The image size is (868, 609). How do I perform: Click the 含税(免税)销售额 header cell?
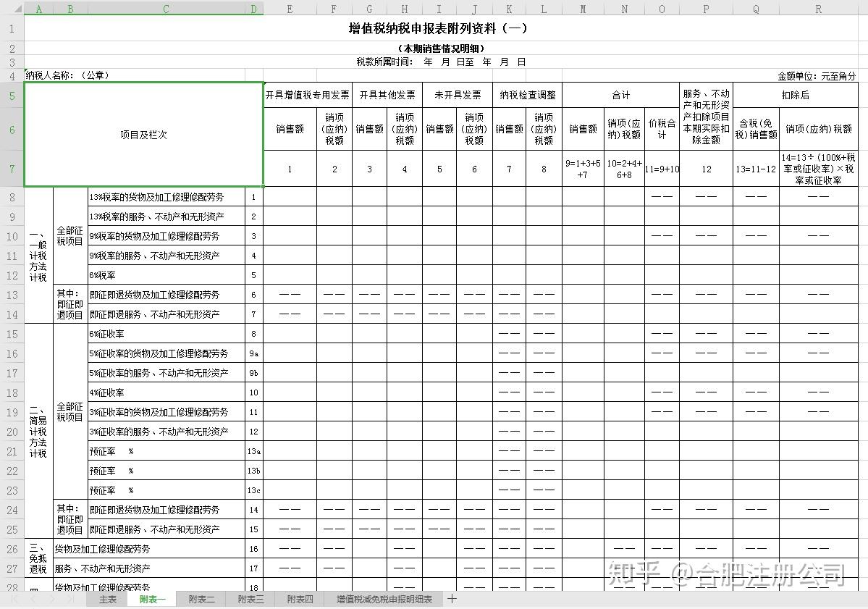pos(756,129)
